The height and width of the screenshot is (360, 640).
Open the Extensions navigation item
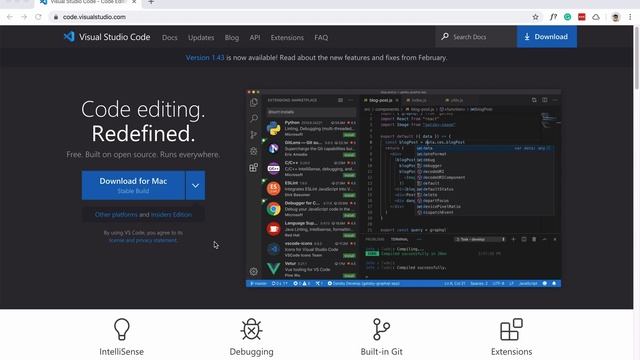(287, 38)
